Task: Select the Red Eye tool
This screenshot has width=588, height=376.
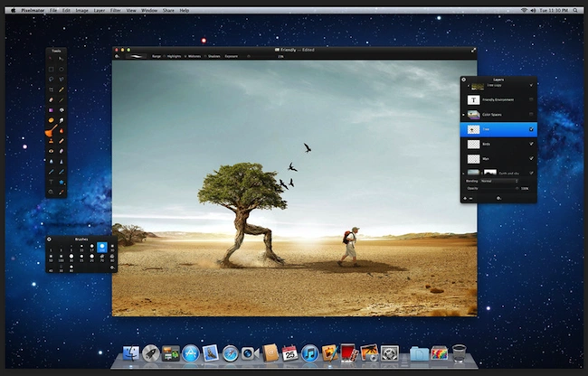Action: pyautogui.click(x=51, y=151)
